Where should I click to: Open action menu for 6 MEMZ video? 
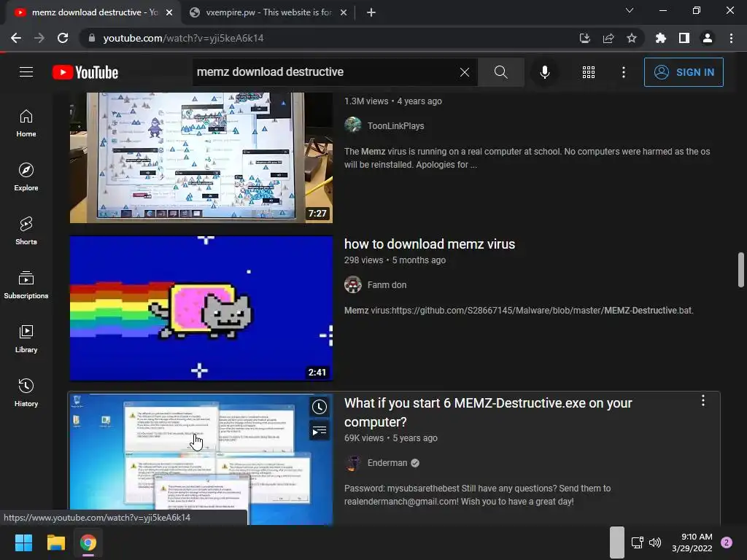[x=703, y=401]
